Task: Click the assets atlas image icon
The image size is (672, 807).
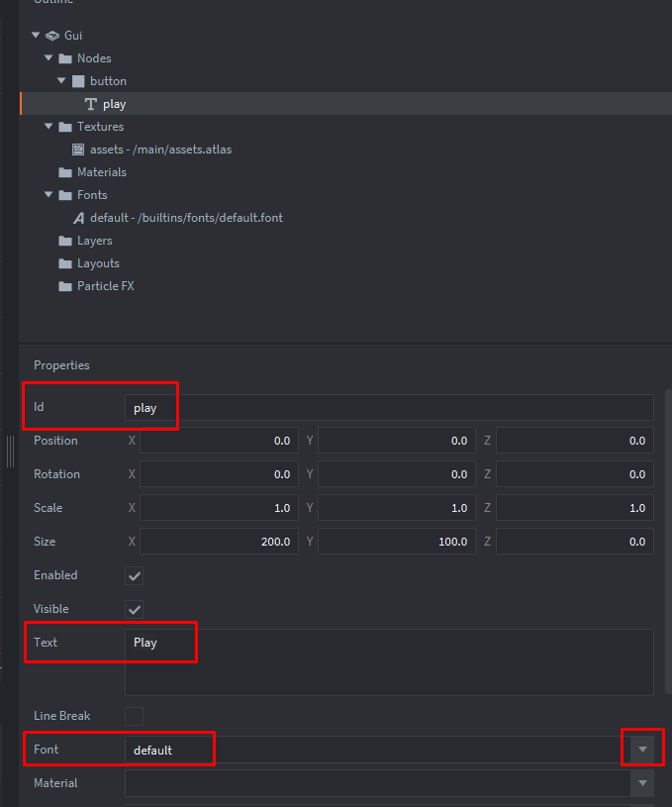Action: (x=79, y=150)
